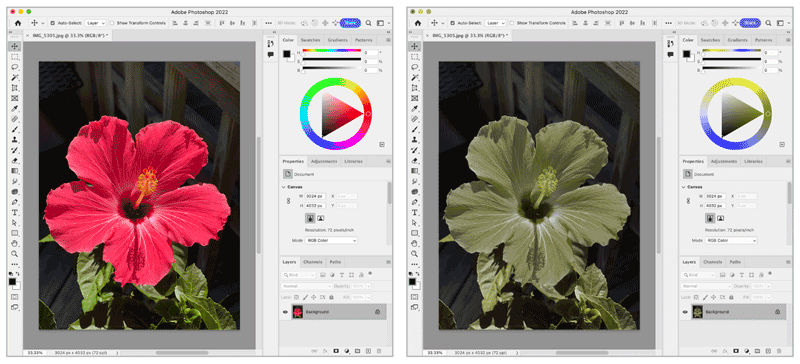Viewport: 800px width, 364px height.
Task: Hide the Background layer in red-flower window
Action: click(x=285, y=312)
